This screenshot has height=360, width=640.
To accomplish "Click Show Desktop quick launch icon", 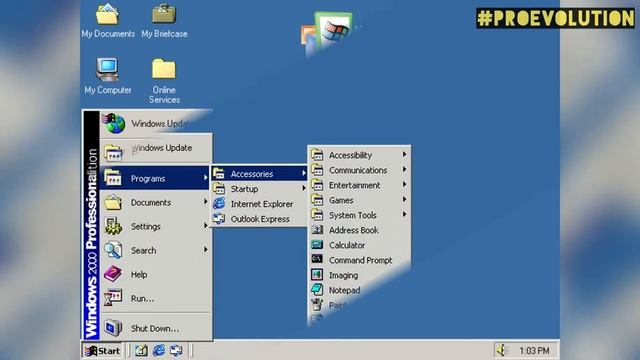I will [x=141, y=351].
